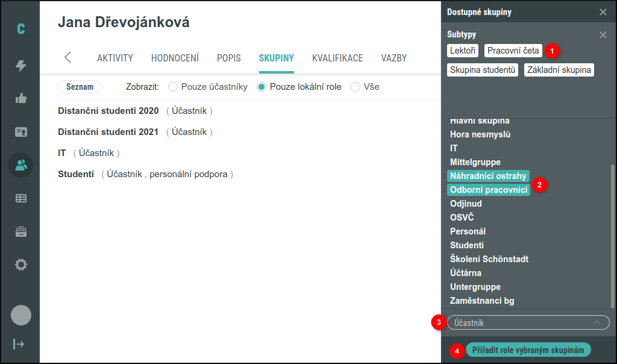Click 'Přiřadit role vybraným skupinám' button

(528, 350)
